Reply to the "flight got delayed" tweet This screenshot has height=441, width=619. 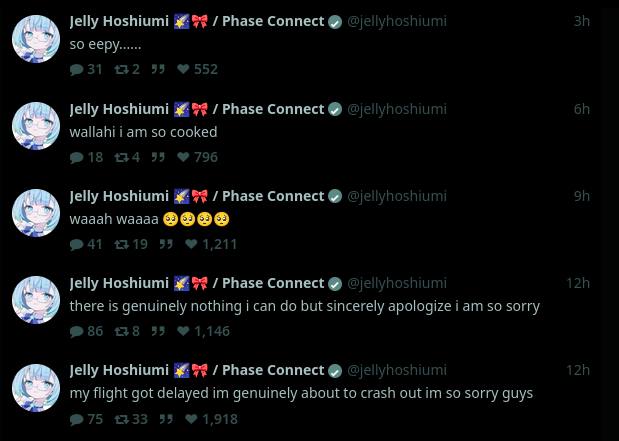[77, 419]
